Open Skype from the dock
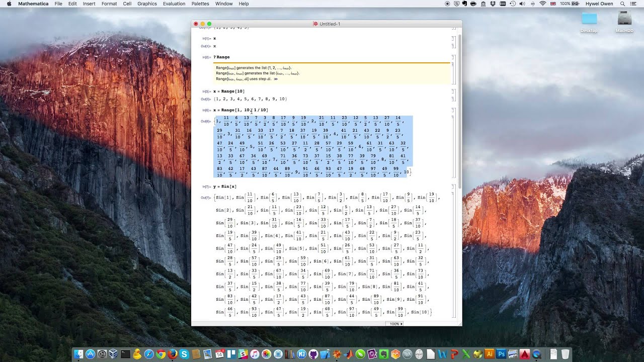 pos(184,354)
